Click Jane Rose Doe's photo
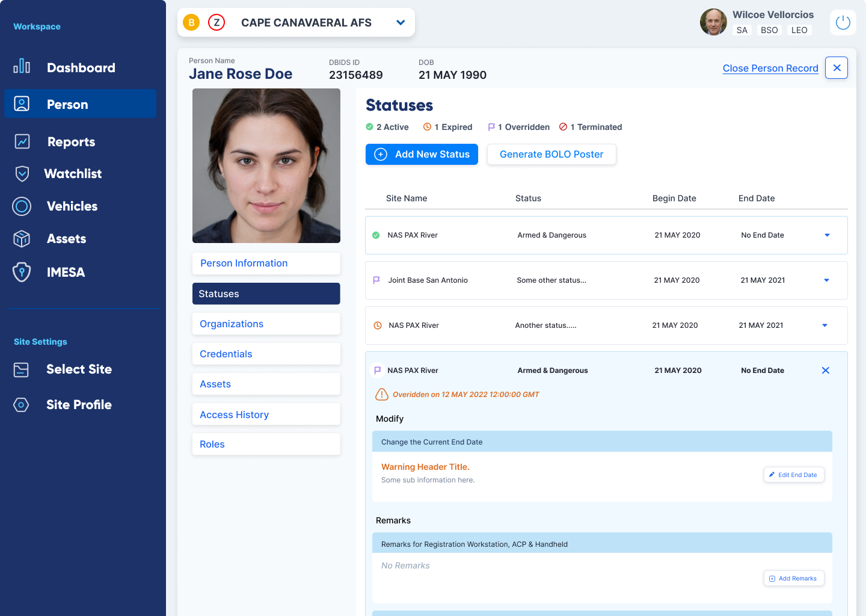The width and height of the screenshot is (866, 616). (x=266, y=165)
